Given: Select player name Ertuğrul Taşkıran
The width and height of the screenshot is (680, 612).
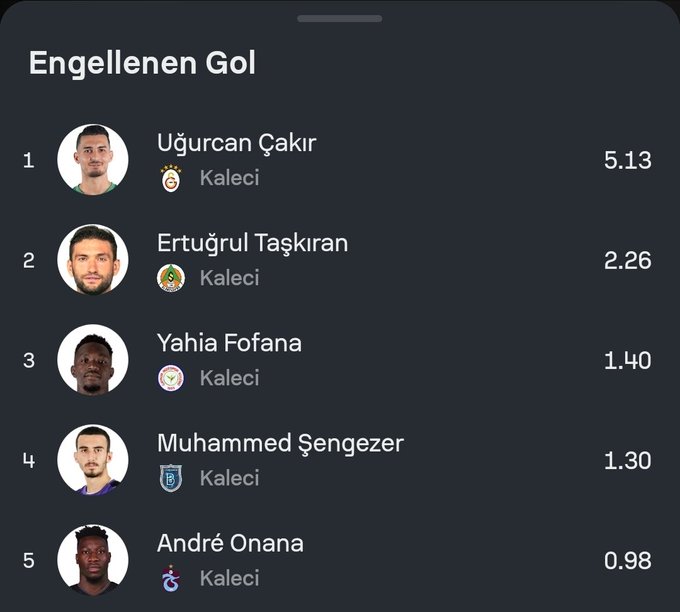Looking at the screenshot, I should [252, 243].
